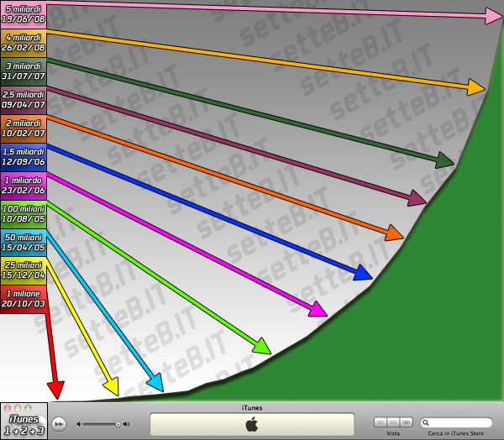Select the Cover Flow view button
Screen dimensions: 504x440
pyautogui.click(x=407, y=422)
